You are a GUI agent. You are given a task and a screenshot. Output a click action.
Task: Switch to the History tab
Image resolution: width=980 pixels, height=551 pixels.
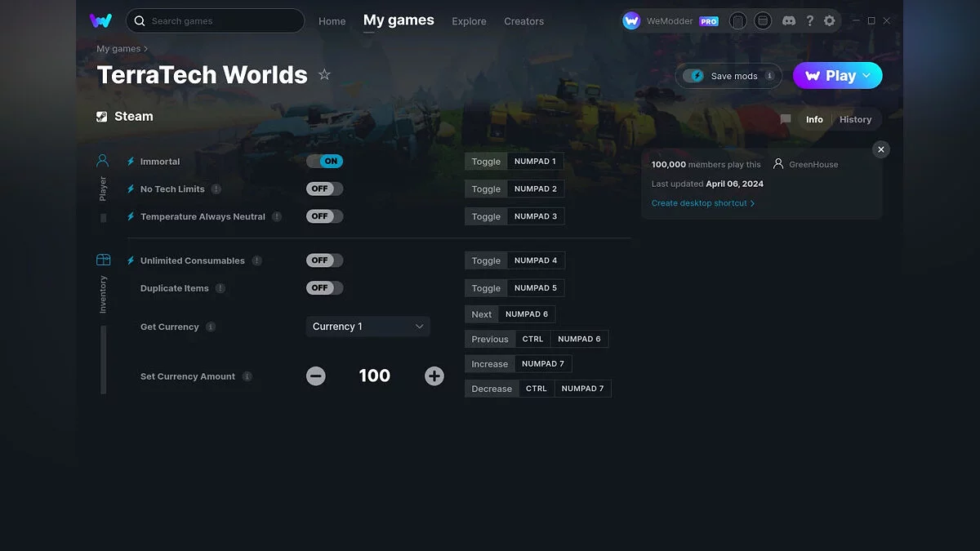[855, 119]
